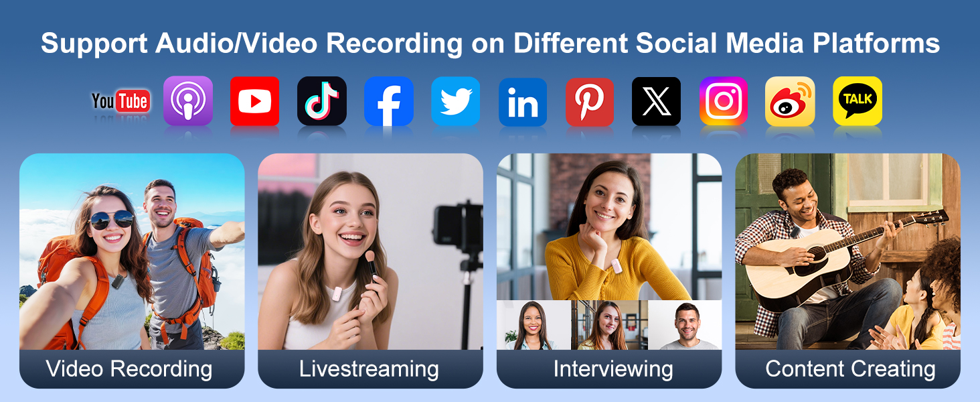Open the Instagram icon
Viewport: 980px width, 402px height.
[x=724, y=101]
